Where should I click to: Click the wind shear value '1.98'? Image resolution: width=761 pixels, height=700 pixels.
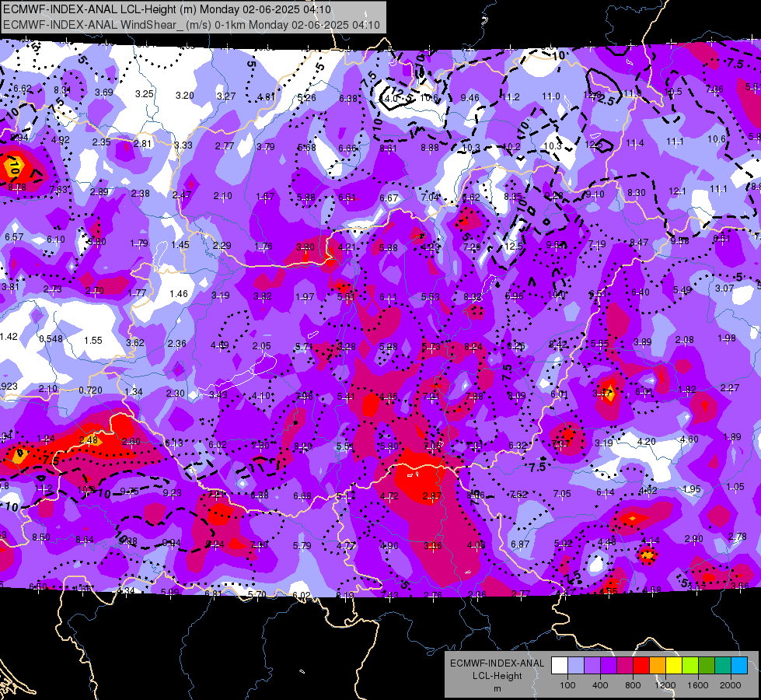point(727,338)
